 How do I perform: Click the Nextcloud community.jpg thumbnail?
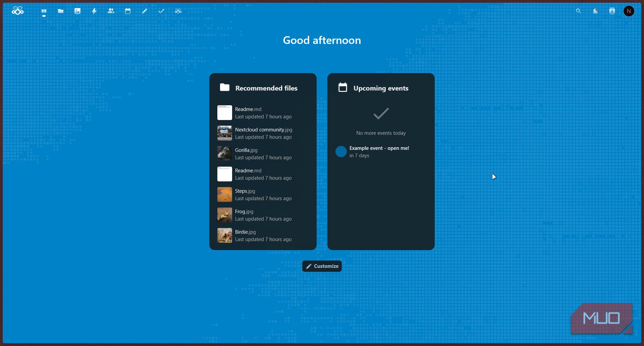pos(225,133)
